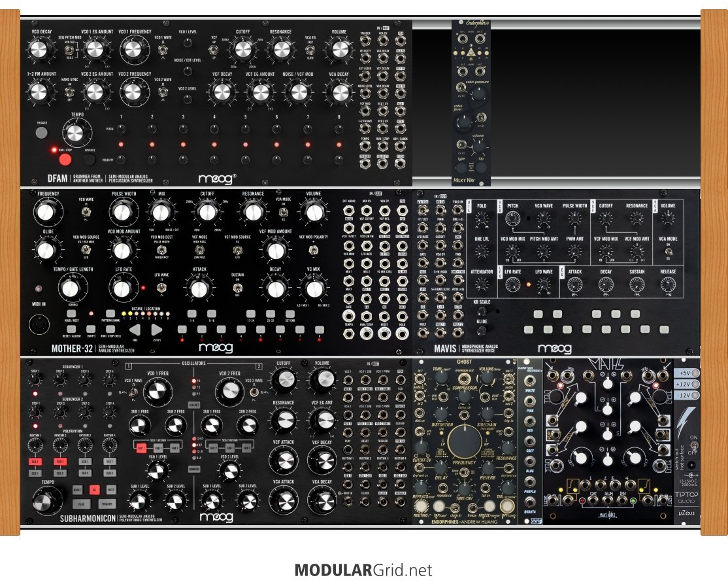Click DFAM step 4 velocity knob
The image size is (728, 584).
(x=214, y=160)
